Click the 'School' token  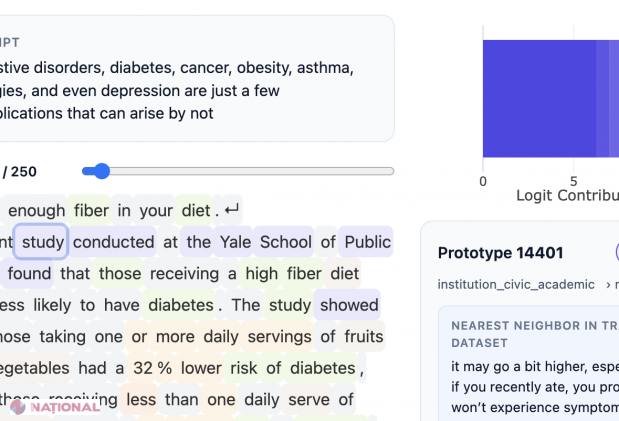click(x=286, y=241)
